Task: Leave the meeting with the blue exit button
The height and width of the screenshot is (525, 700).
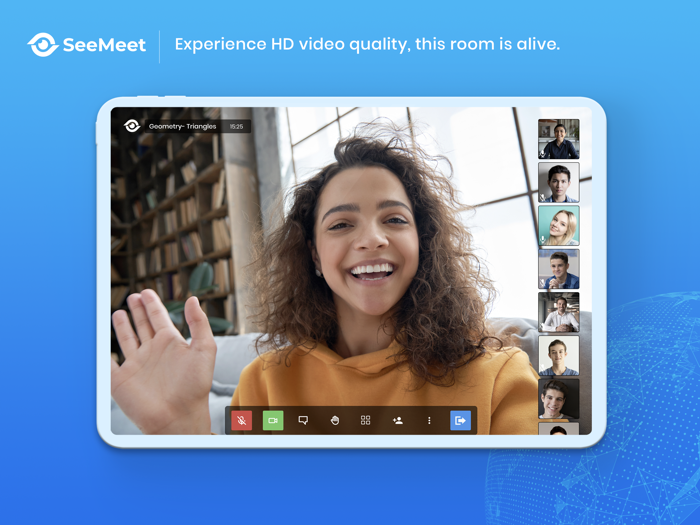Action: pyautogui.click(x=460, y=421)
